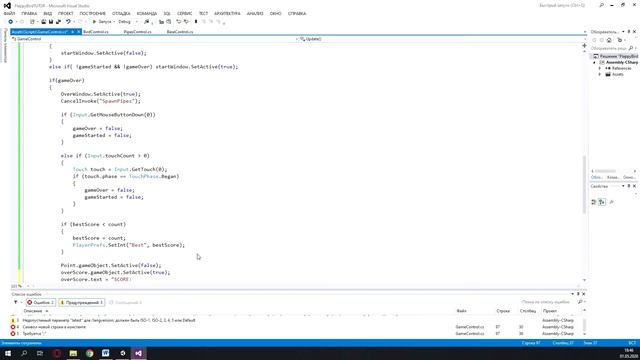This screenshot has width=640, height=360.
Task: Open the ПРАВКА menu
Action: (29, 13)
